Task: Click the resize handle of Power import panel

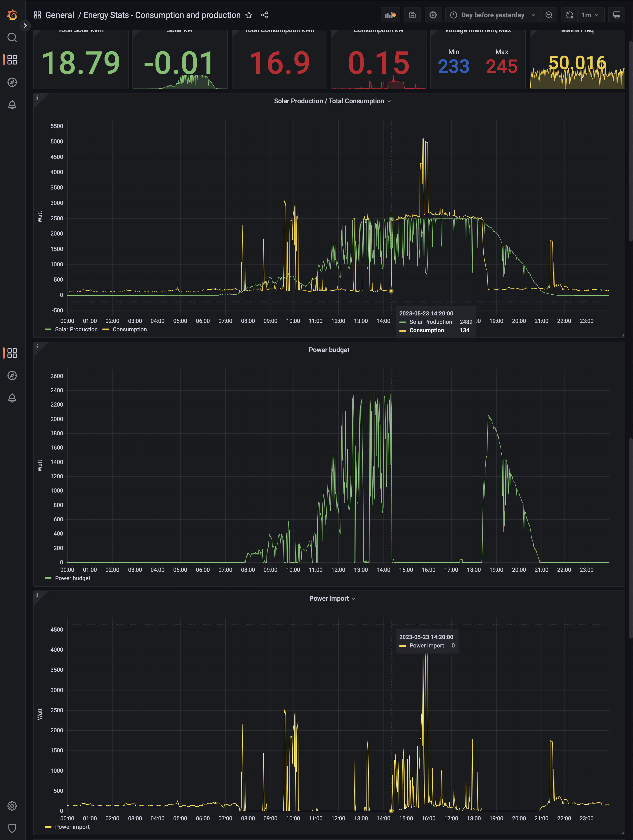Action: tap(623, 833)
